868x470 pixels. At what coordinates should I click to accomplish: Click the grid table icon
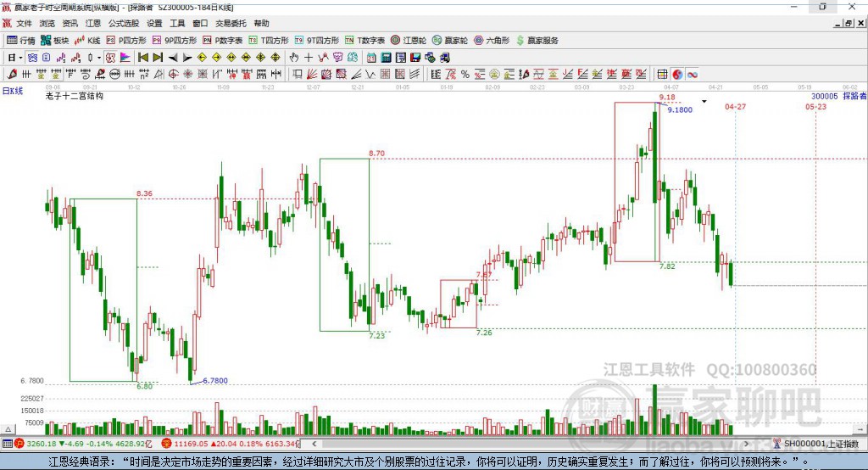point(662,75)
